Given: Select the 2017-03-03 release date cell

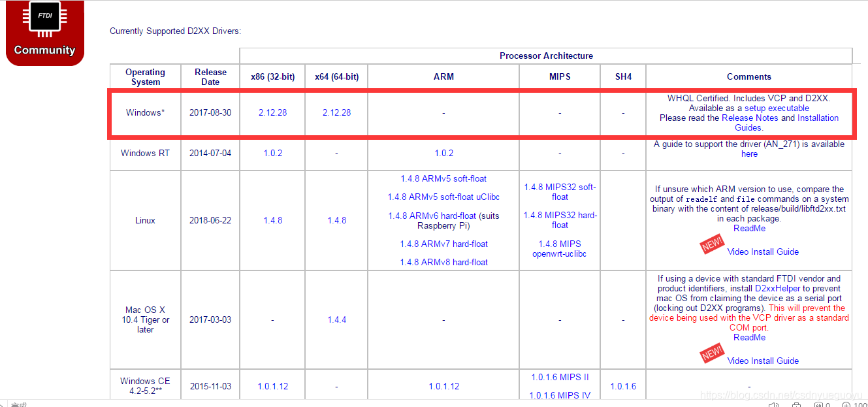Looking at the screenshot, I should [210, 319].
